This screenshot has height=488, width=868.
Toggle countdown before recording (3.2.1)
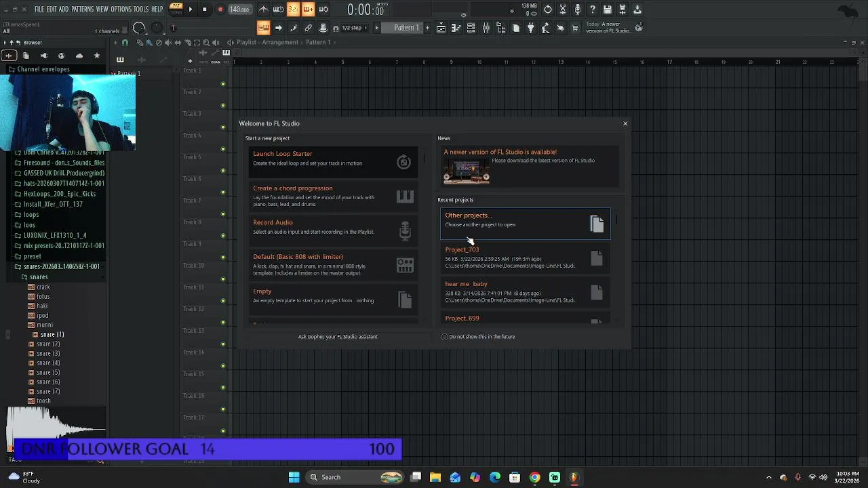click(x=293, y=9)
